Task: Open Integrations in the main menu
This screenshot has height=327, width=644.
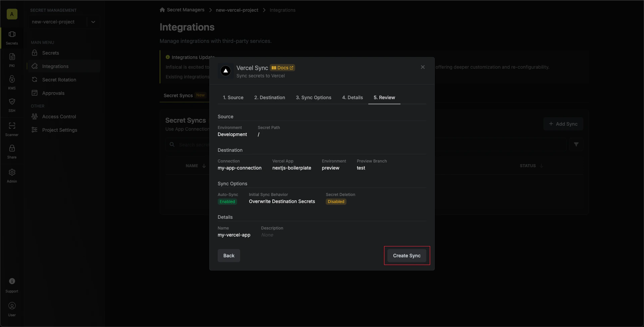Action: coord(64,66)
